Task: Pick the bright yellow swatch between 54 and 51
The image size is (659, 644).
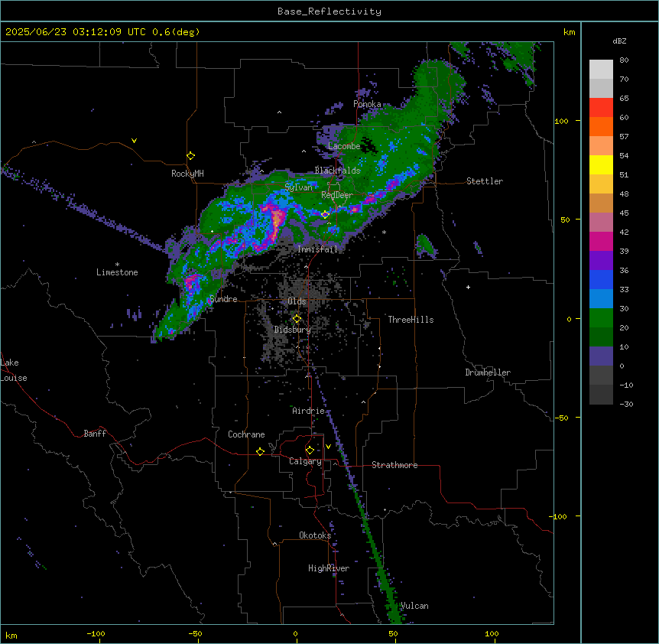Action: pyautogui.click(x=601, y=165)
